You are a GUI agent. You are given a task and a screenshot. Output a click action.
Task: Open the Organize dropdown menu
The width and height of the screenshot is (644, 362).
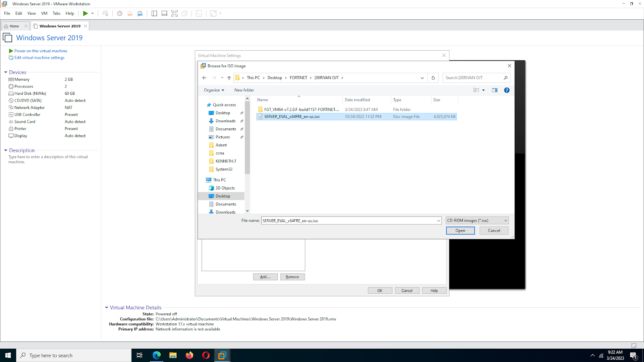pyautogui.click(x=214, y=90)
